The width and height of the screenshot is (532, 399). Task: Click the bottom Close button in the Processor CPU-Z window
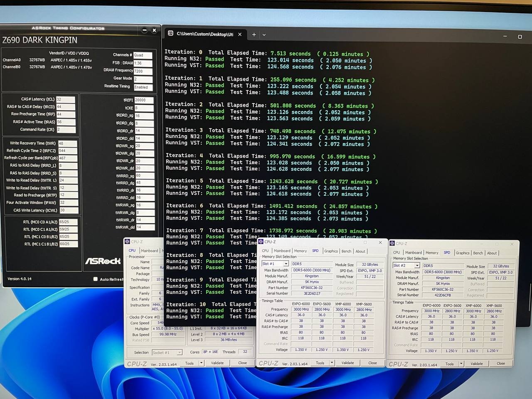242,363
